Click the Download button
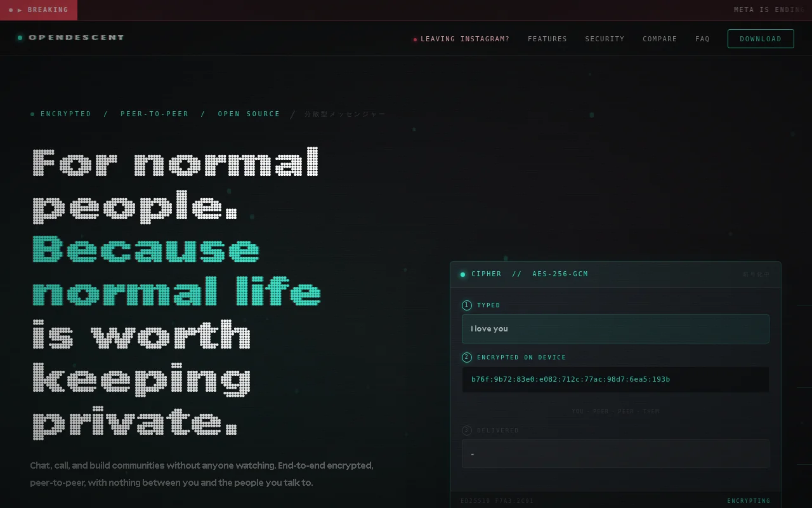 click(761, 39)
